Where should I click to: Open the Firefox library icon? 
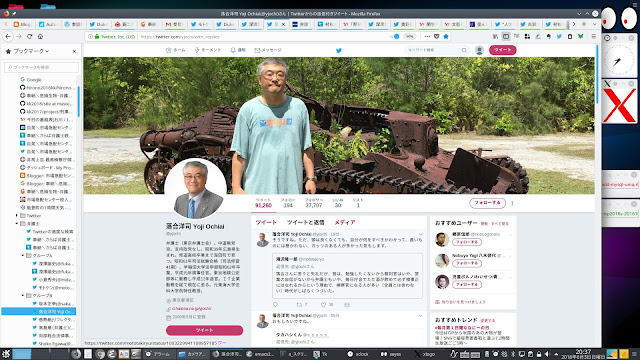(x=496, y=36)
